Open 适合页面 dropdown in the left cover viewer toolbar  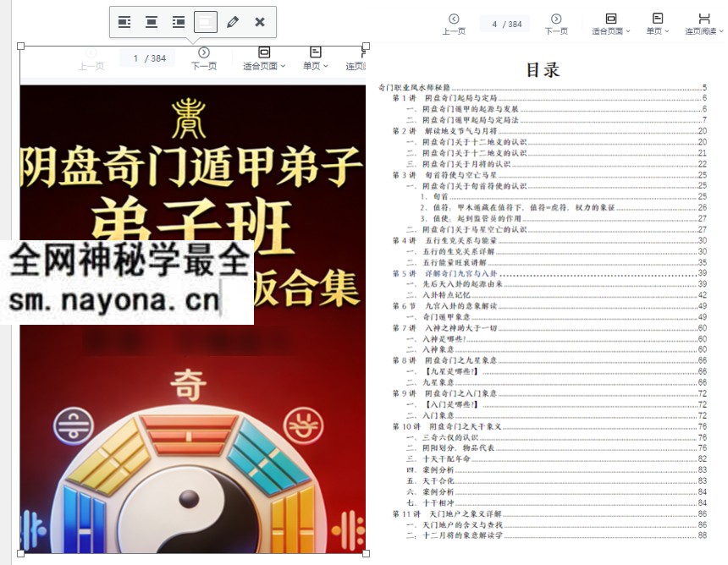pyautogui.click(x=264, y=66)
